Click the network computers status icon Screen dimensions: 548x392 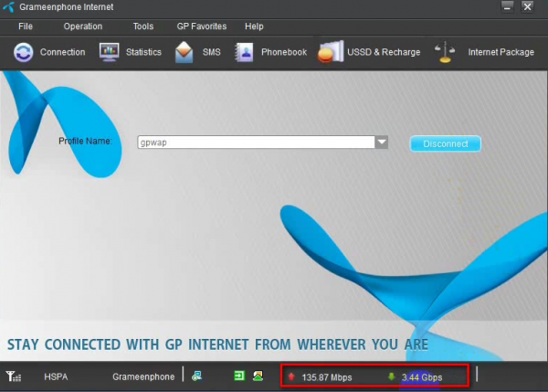coord(196,376)
